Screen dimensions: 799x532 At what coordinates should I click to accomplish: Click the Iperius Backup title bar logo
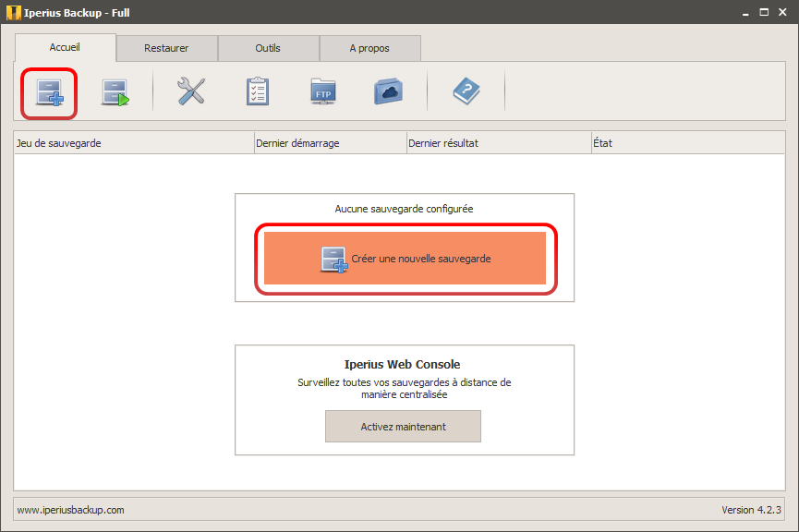14,13
